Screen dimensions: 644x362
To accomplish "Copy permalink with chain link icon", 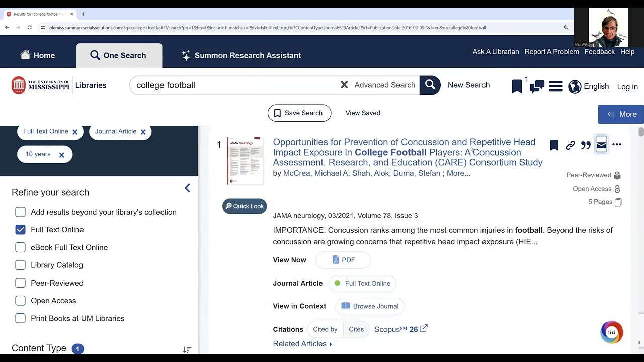I will tap(570, 145).
